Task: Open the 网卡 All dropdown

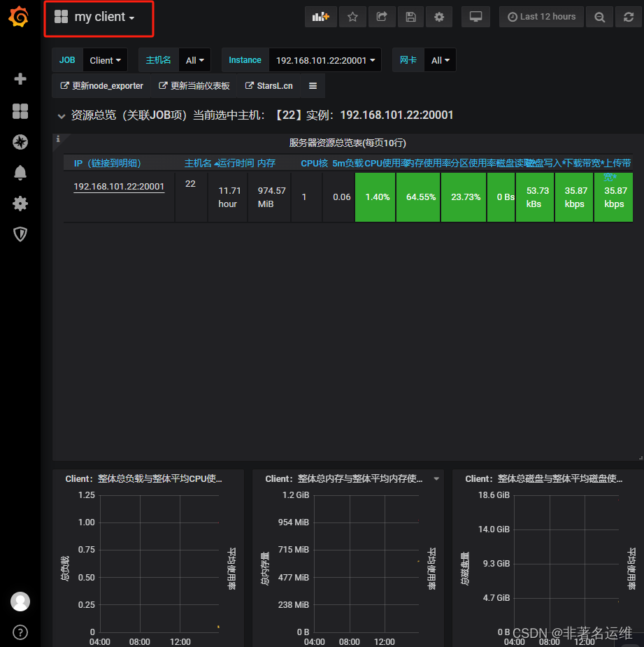Action: click(440, 60)
